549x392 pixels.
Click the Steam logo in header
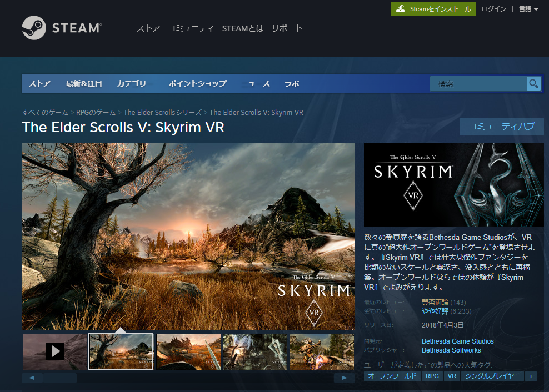coord(62,28)
